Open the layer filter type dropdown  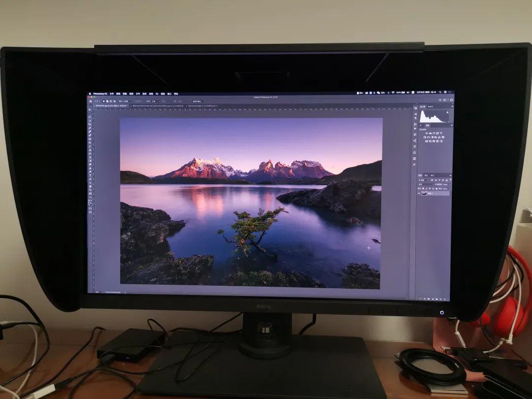(x=424, y=180)
